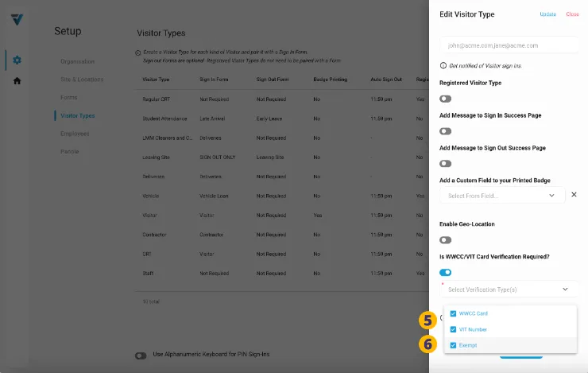Open the home icon in sidebar
Image resolution: width=588 pixels, height=373 pixels.
click(17, 80)
